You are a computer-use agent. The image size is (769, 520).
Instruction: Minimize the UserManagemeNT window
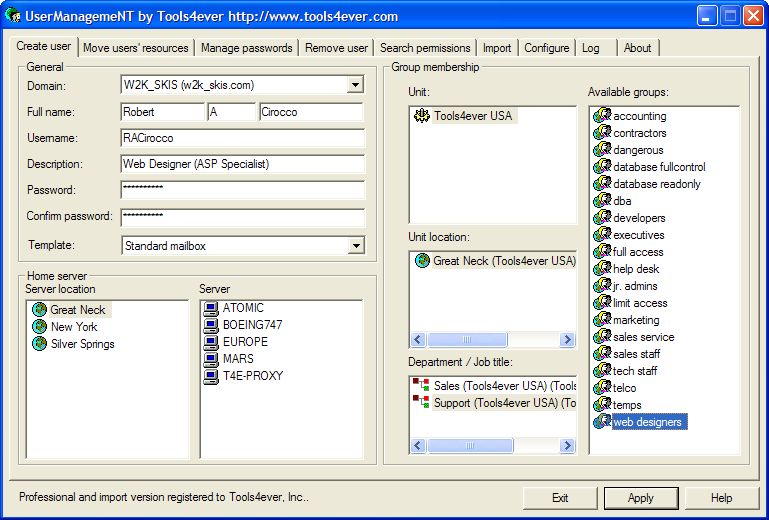[x=707, y=16]
